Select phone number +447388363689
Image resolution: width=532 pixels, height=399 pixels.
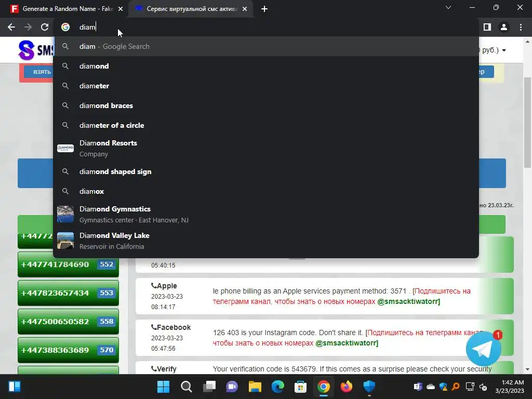coord(68,350)
